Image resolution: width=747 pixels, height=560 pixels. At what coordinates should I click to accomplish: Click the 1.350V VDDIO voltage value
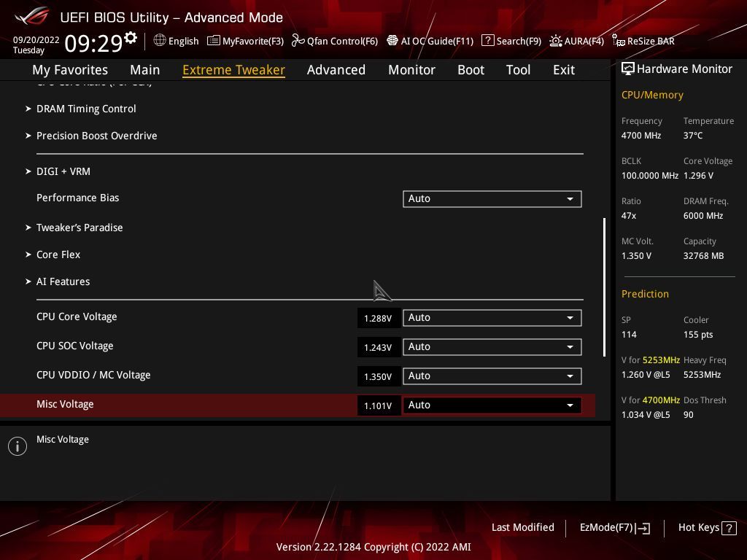point(379,376)
